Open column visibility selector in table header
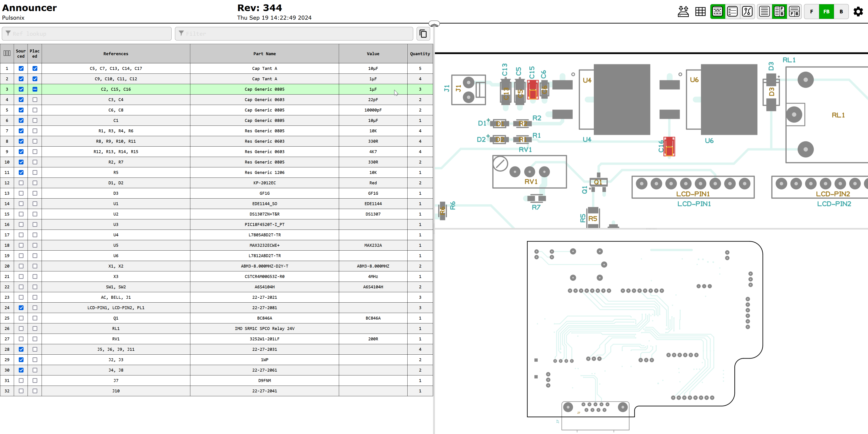 click(x=7, y=53)
